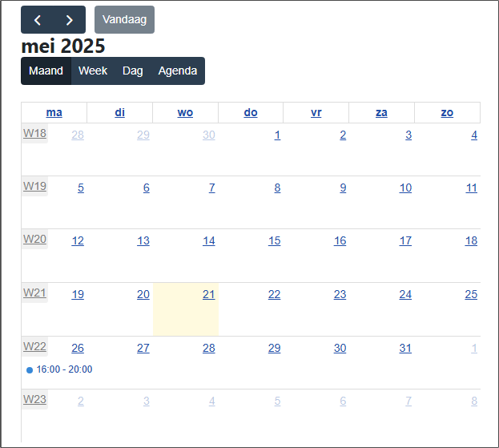The width and height of the screenshot is (499, 448).
Task: Open day 26 in week 22
Action: 78,348
